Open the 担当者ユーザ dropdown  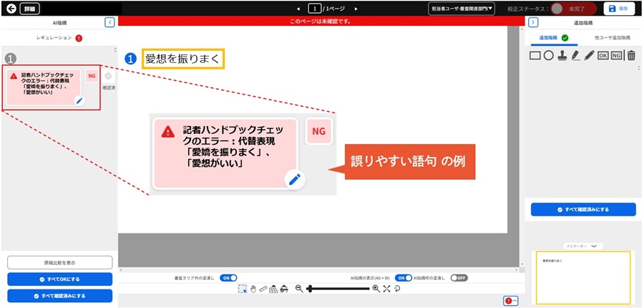point(462,9)
